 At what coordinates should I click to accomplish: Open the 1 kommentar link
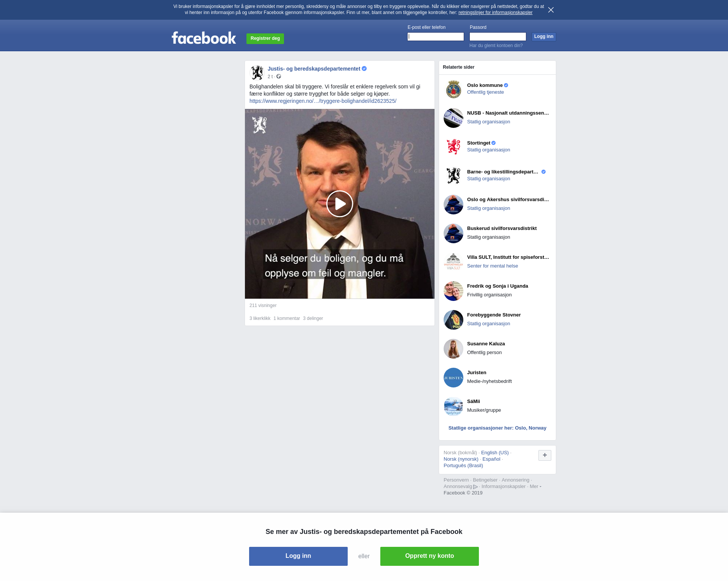(x=287, y=318)
